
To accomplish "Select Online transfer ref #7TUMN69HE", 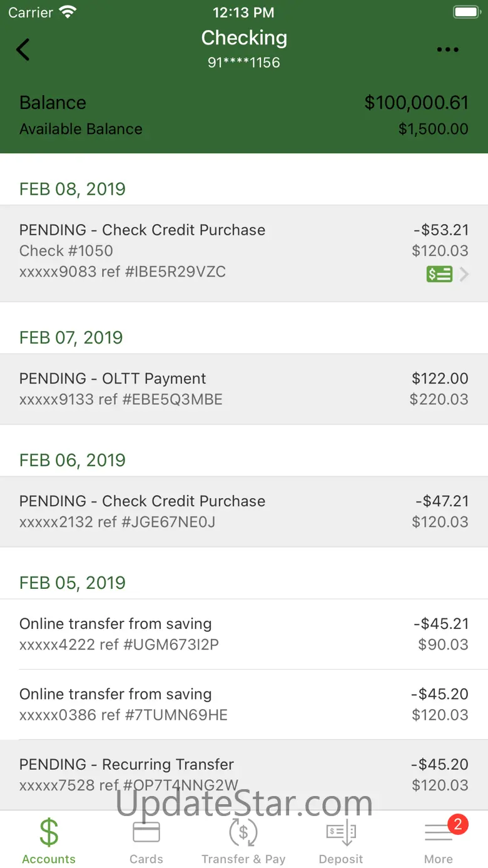I will (x=244, y=704).
